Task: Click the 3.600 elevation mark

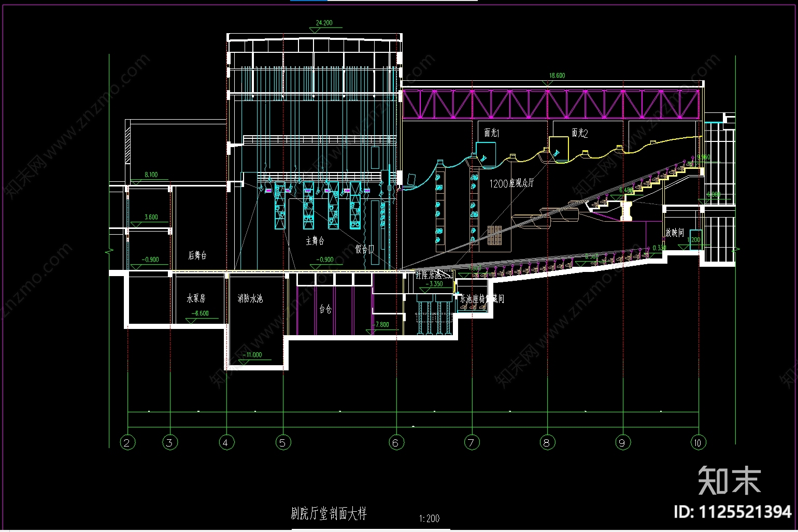Action: pyautogui.click(x=151, y=218)
